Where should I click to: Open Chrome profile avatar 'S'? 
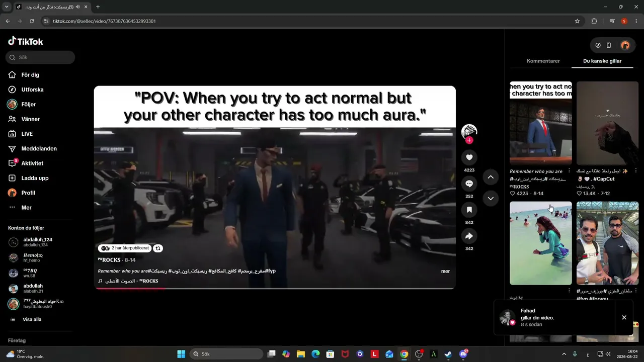tap(624, 21)
